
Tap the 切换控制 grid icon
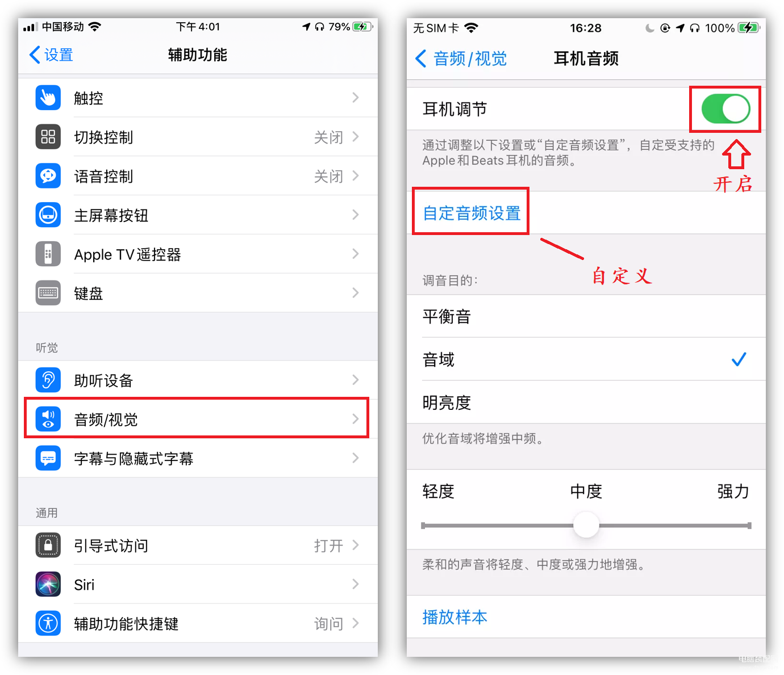tap(48, 137)
